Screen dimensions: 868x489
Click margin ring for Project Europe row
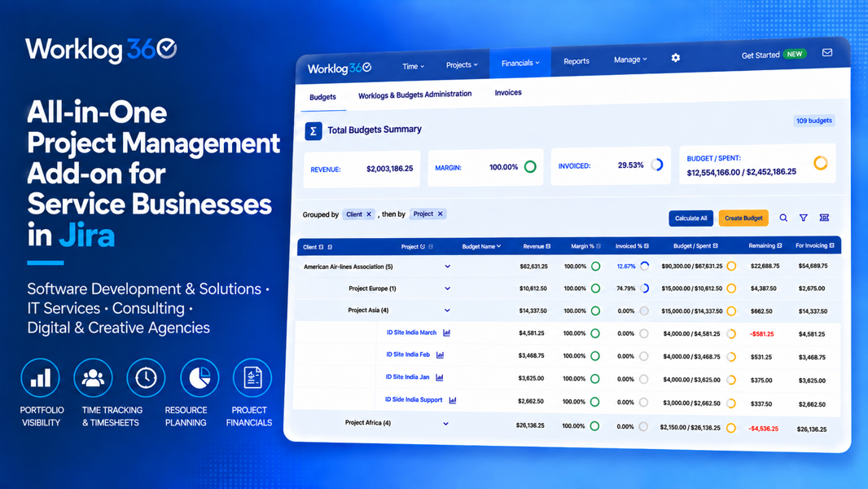[596, 289]
